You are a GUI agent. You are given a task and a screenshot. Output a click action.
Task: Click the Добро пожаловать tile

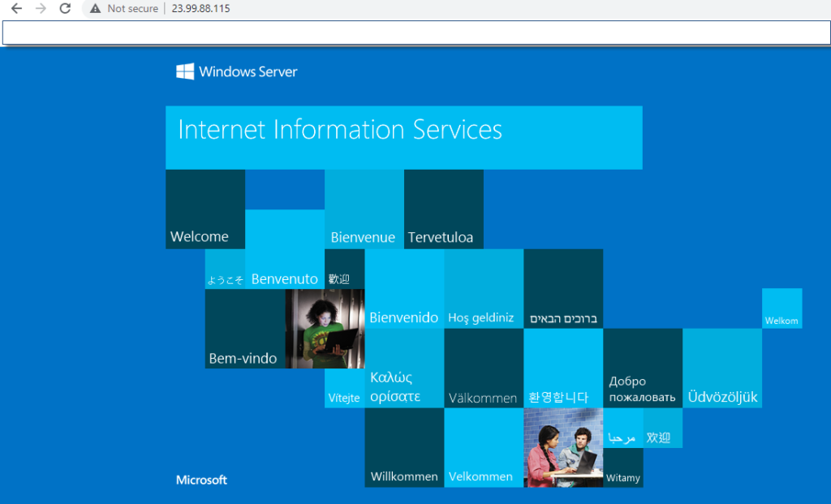coord(643,368)
